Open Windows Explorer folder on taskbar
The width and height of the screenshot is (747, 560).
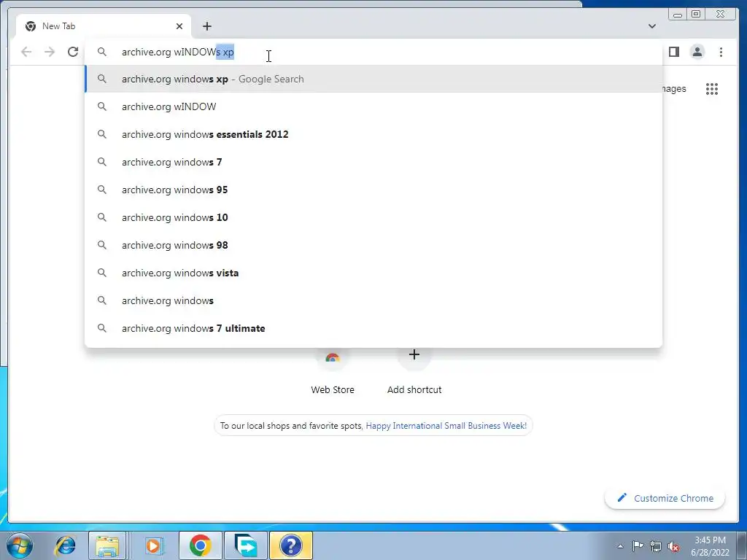click(108, 545)
